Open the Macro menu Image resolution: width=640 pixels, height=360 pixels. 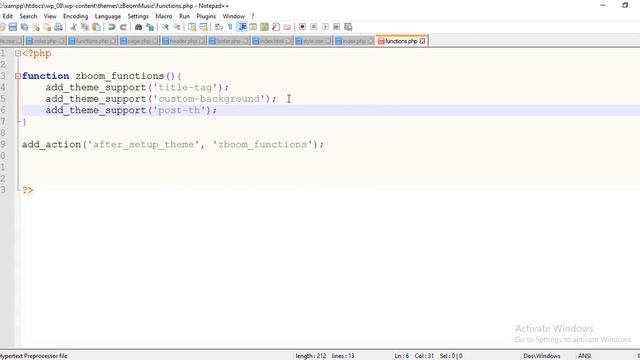click(x=164, y=16)
